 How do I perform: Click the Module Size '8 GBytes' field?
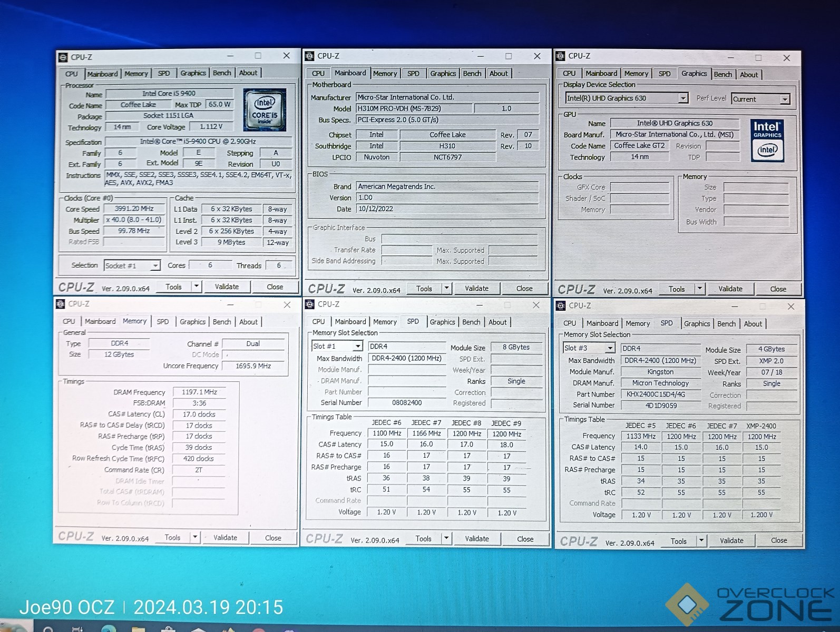tap(516, 347)
